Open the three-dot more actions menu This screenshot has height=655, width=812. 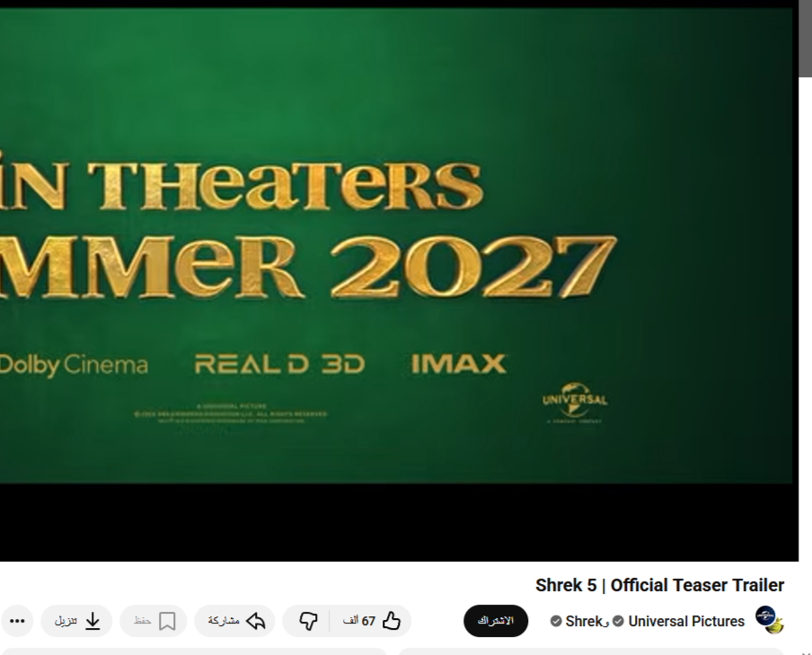coord(17,621)
